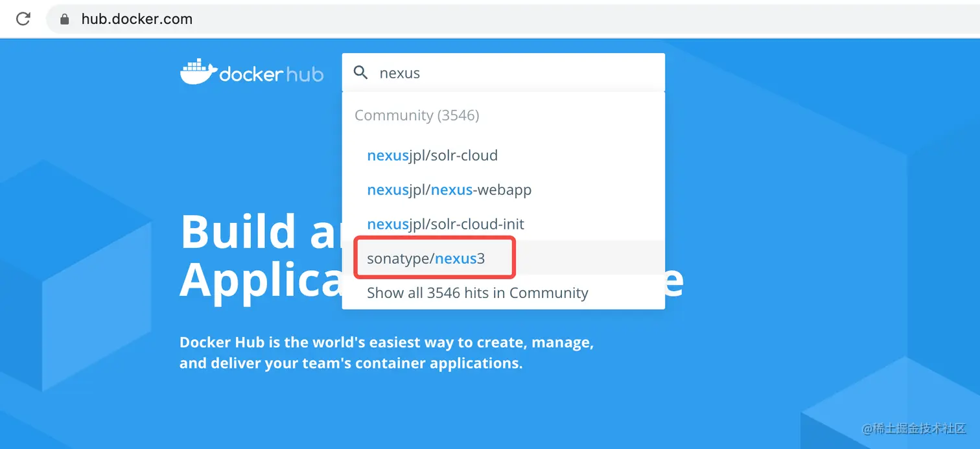
Task: Reload the page with the browser refresh icon
Action: 23,19
